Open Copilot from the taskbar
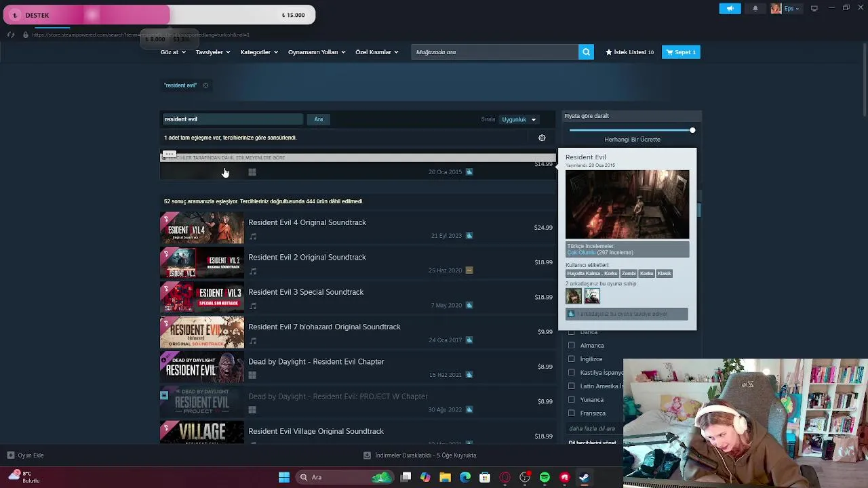The width and height of the screenshot is (868, 488). pyautogui.click(x=425, y=477)
